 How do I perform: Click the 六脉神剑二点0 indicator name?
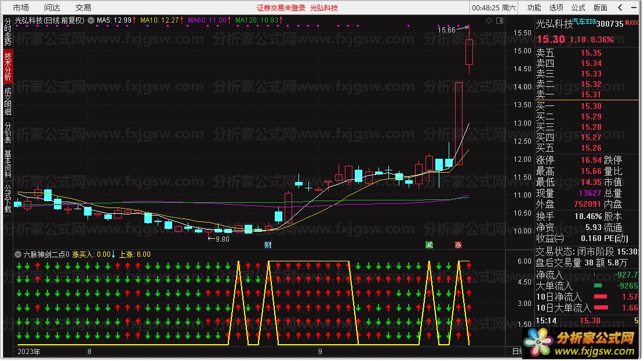click(x=46, y=254)
